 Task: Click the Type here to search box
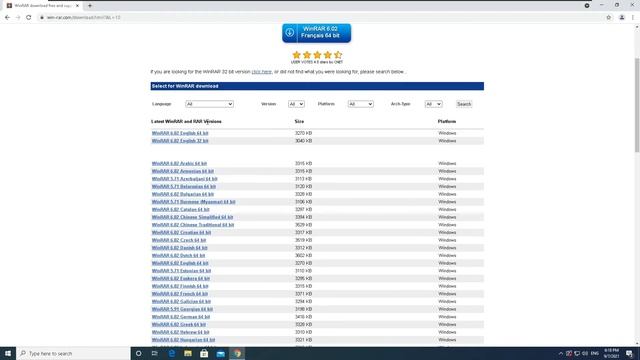coord(73,353)
